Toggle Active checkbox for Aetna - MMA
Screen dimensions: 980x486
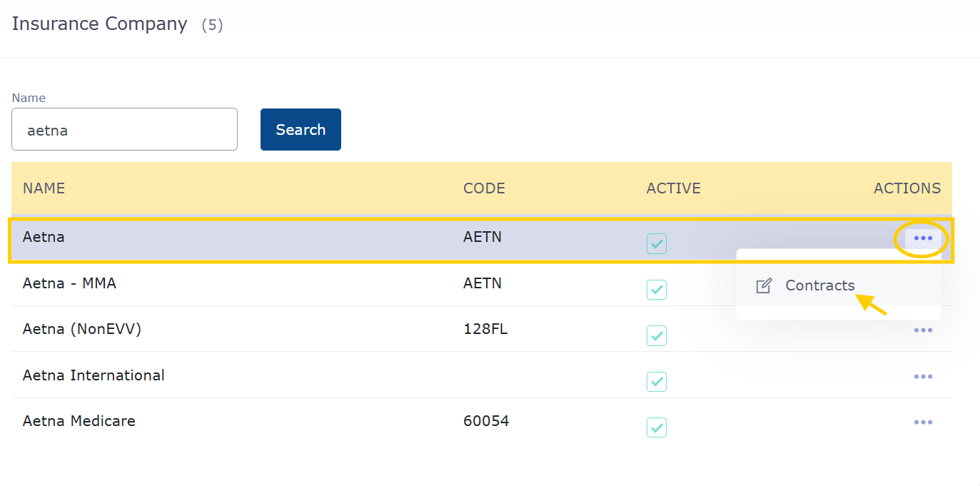tap(657, 290)
